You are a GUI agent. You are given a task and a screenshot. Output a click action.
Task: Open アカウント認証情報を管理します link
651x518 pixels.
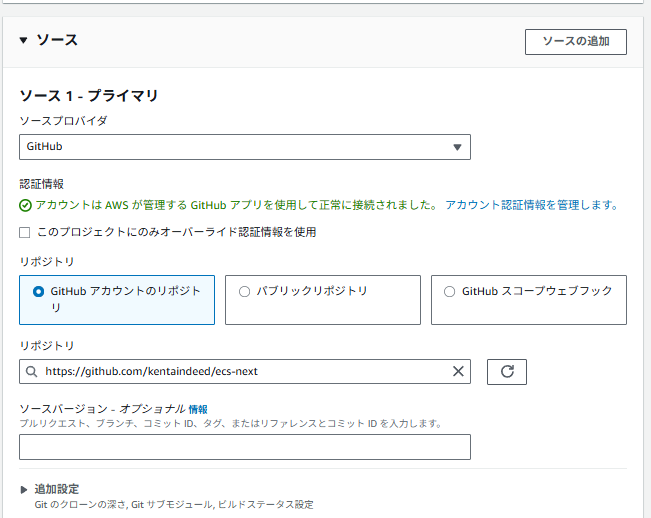click(531, 205)
